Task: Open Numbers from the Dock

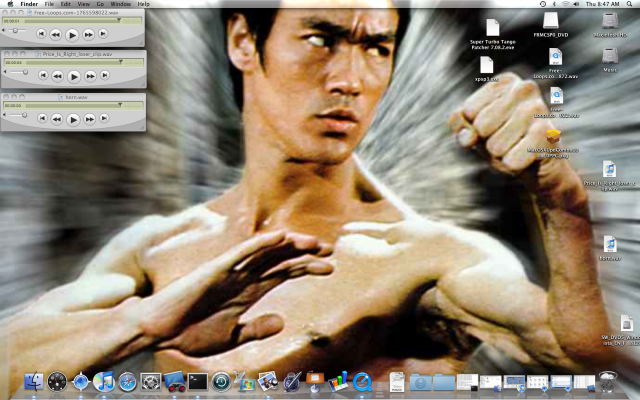Action: click(x=338, y=381)
